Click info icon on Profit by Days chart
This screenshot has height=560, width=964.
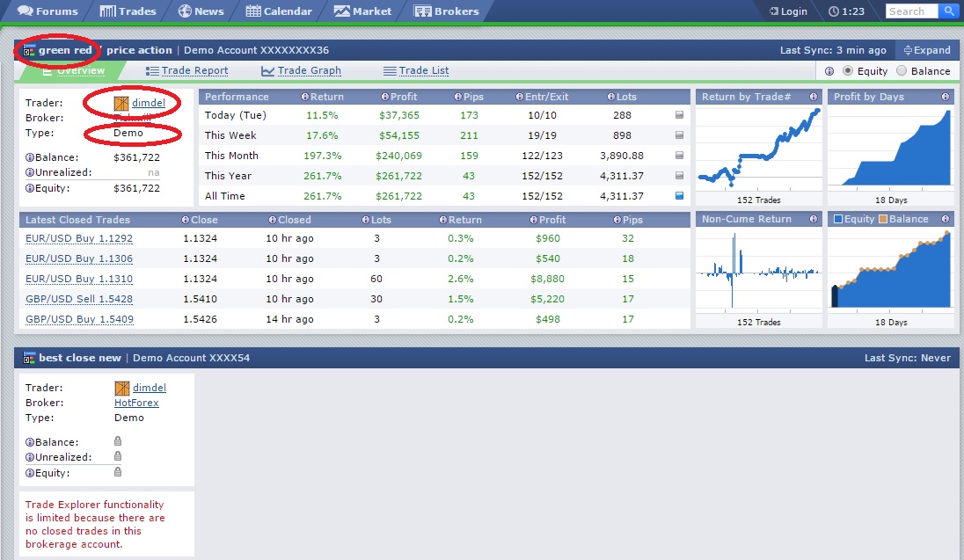click(x=946, y=97)
